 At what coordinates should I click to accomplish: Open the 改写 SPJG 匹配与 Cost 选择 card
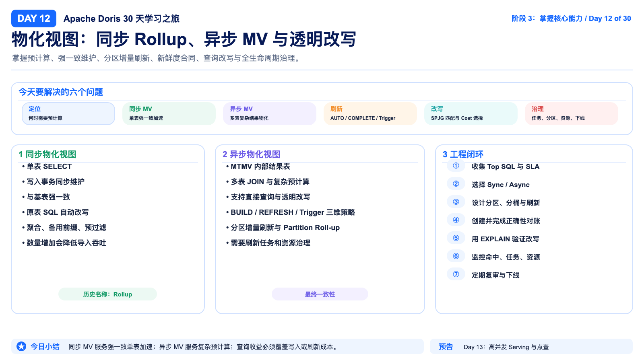pyautogui.click(x=471, y=113)
